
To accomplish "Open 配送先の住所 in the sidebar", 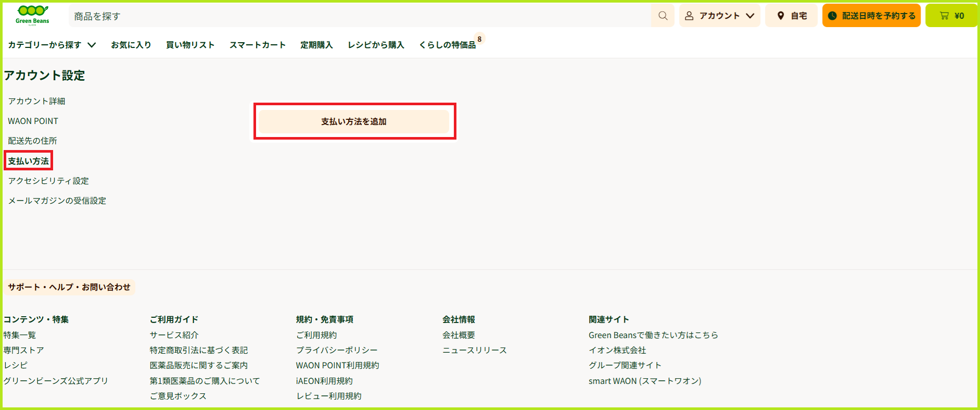I will tap(32, 141).
